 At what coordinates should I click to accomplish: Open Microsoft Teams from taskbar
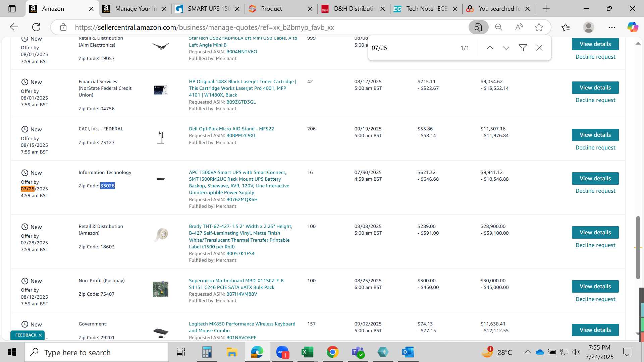tap(358, 352)
